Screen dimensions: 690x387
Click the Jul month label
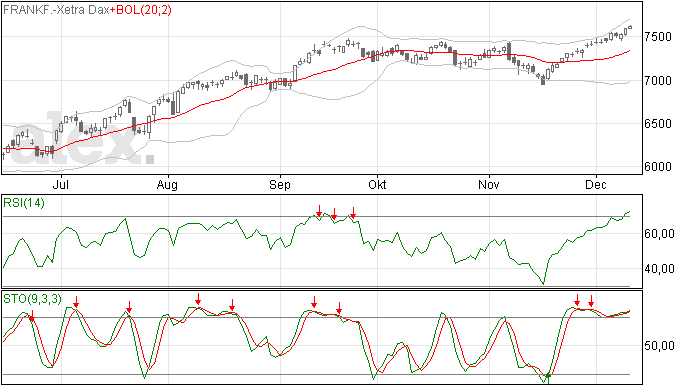pos(61,184)
